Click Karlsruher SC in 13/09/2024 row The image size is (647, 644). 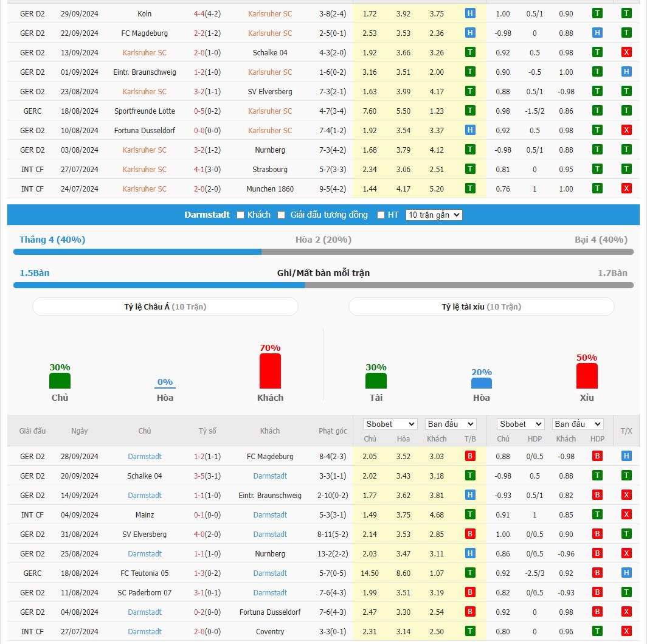click(x=145, y=52)
